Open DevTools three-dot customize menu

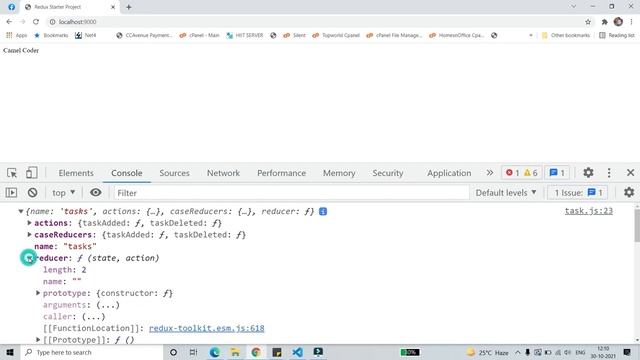point(609,173)
